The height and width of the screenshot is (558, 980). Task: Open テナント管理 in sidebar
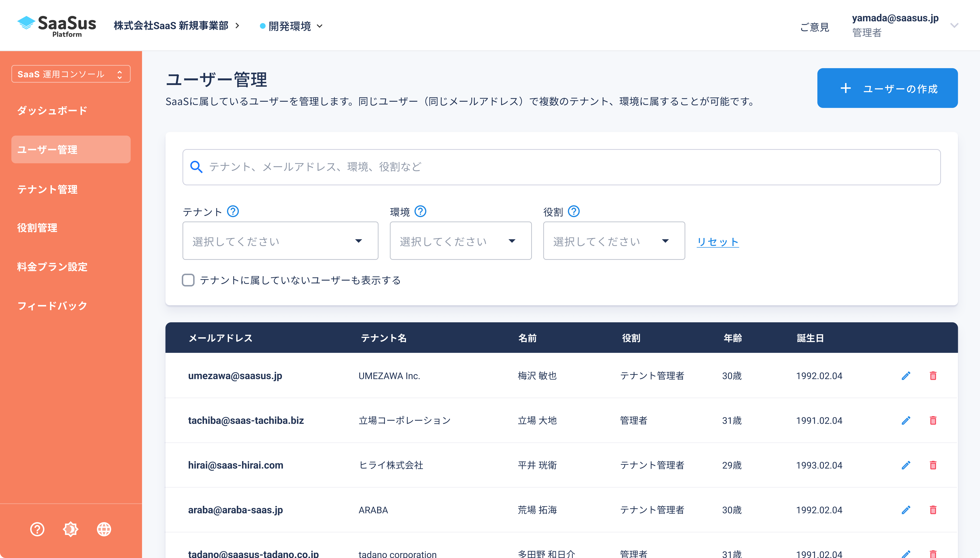pos(47,189)
